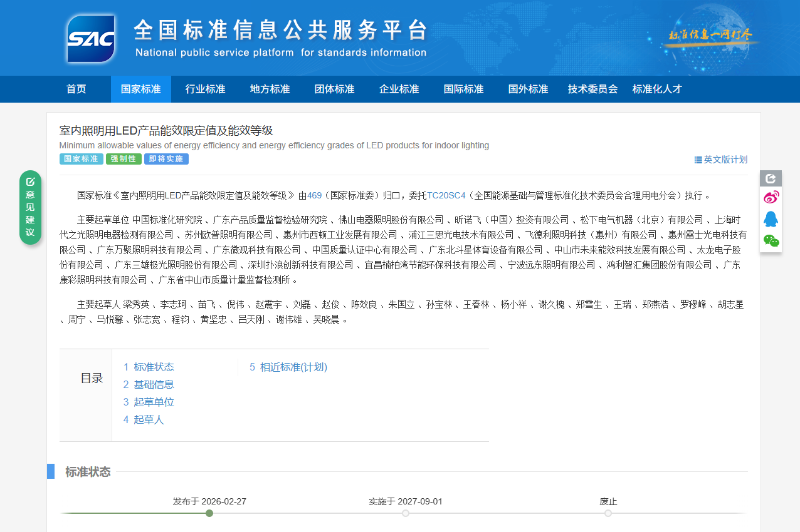This screenshot has width=800, height=532.
Task: Open the 国外标准 navigation tab
Action: tap(528, 89)
